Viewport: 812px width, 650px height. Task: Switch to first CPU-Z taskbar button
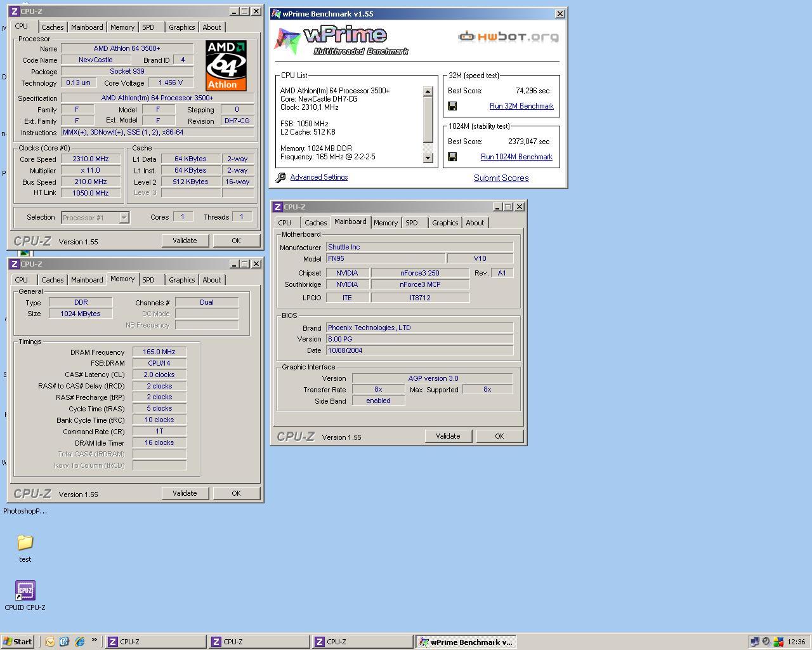155,642
